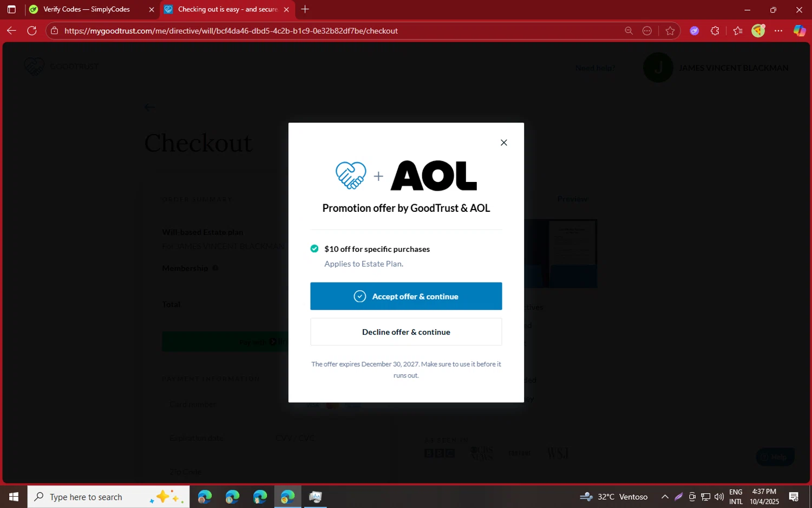The width and height of the screenshot is (812, 508).
Task: Click the will Preview thumbnail
Action: point(560,253)
